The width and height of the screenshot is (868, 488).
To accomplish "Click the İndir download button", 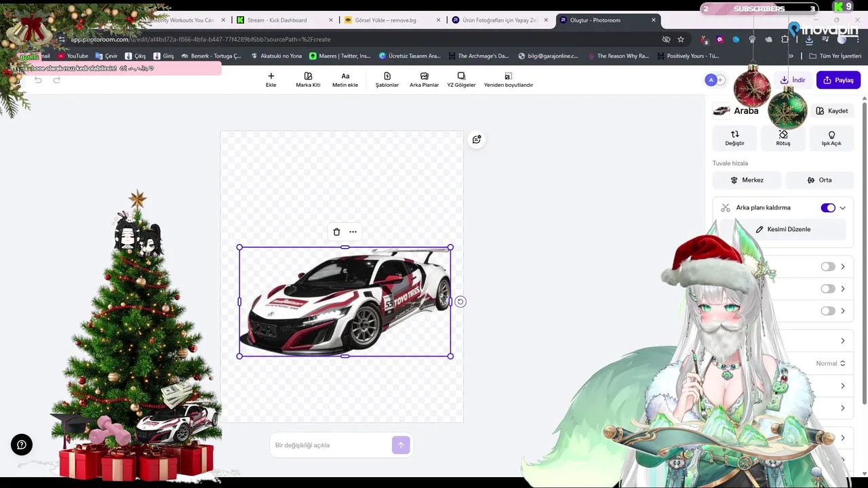I will click(x=793, y=80).
